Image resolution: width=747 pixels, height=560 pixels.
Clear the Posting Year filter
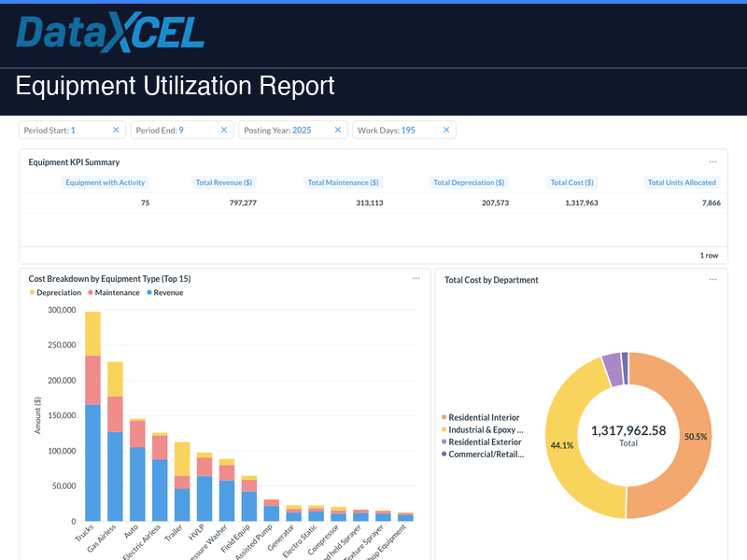tap(338, 131)
